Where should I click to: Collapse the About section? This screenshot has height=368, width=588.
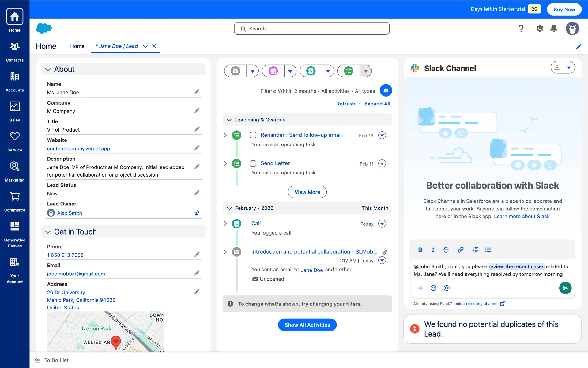(x=48, y=70)
